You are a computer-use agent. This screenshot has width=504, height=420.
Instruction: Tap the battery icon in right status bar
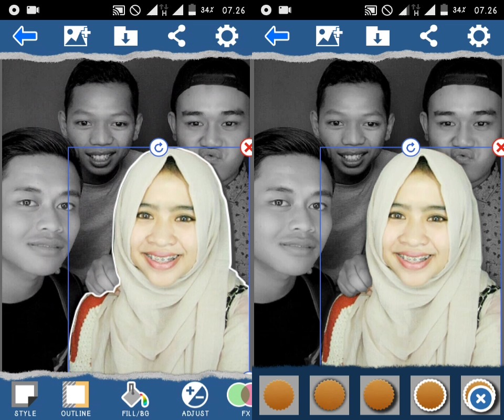point(444,10)
